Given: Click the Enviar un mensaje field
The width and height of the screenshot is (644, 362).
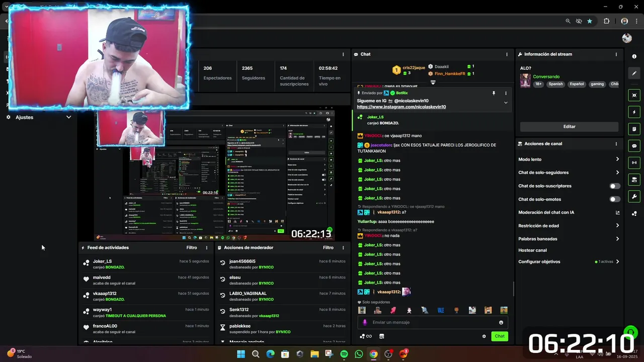Looking at the screenshot, I should (x=433, y=322).
